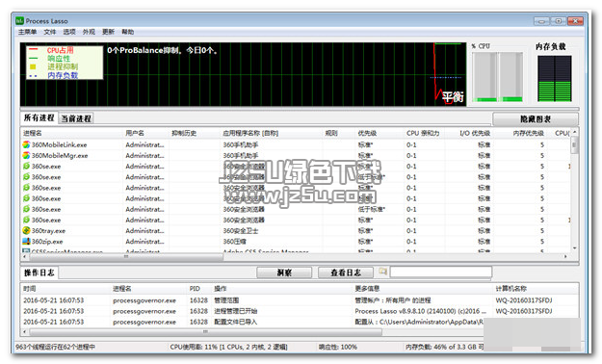The image size is (602, 364).
Task: Sort processes by the 用户名 column header
Action: coord(135,133)
